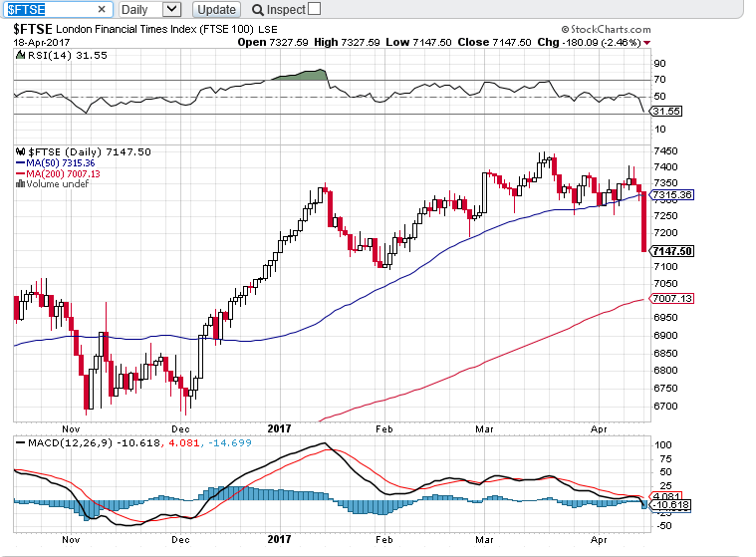
Task: Click the Inspect magnifier icon
Action: tap(258, 10)
